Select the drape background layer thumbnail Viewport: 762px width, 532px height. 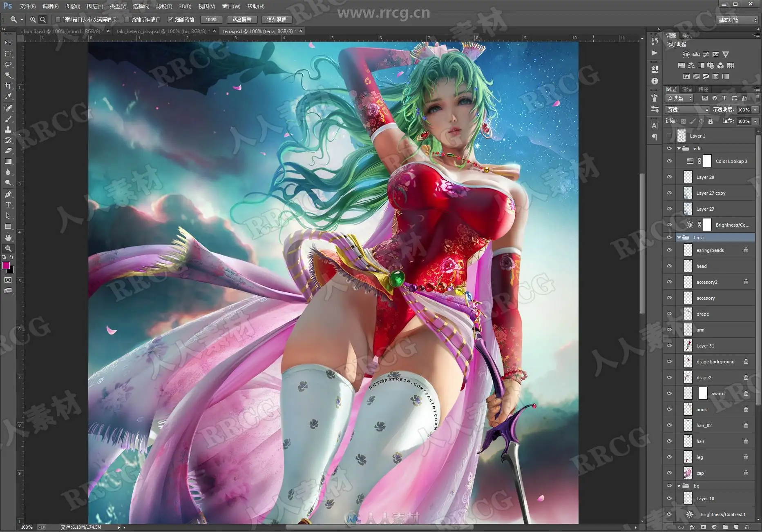(688, 362)
